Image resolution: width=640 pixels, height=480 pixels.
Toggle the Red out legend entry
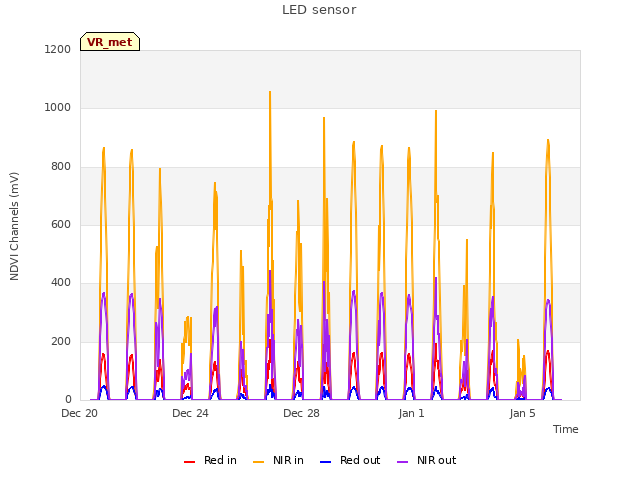(x=350, y=460)
